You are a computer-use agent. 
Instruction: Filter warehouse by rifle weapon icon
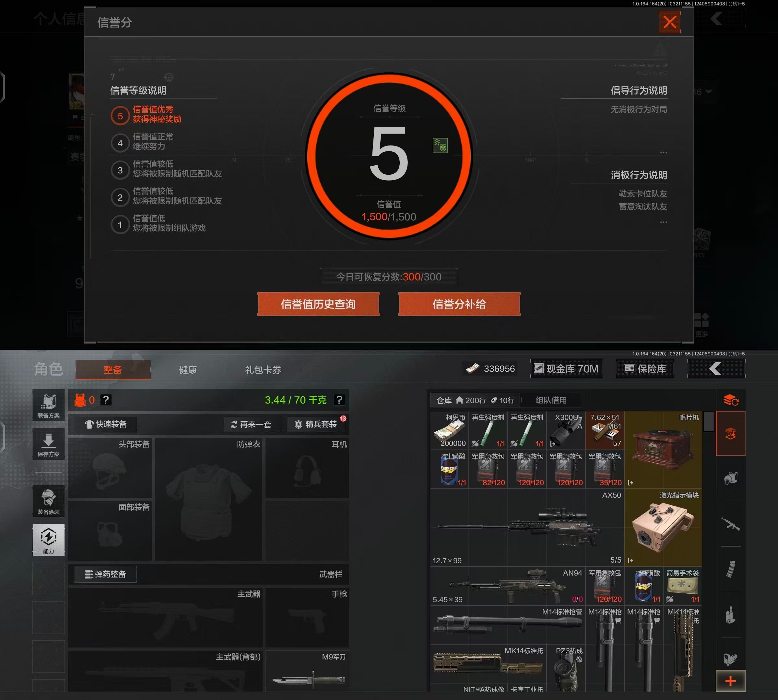(730, 524)
